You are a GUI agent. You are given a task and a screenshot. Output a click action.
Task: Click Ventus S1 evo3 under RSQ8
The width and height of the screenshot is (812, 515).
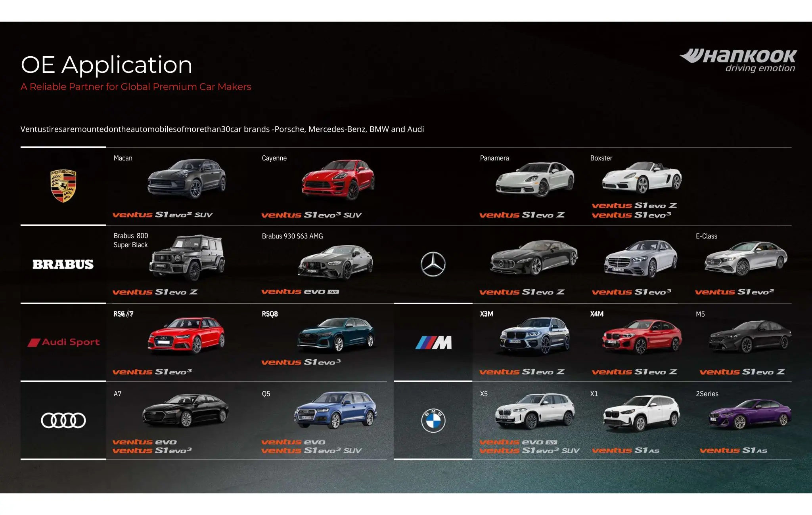(301, 362)
